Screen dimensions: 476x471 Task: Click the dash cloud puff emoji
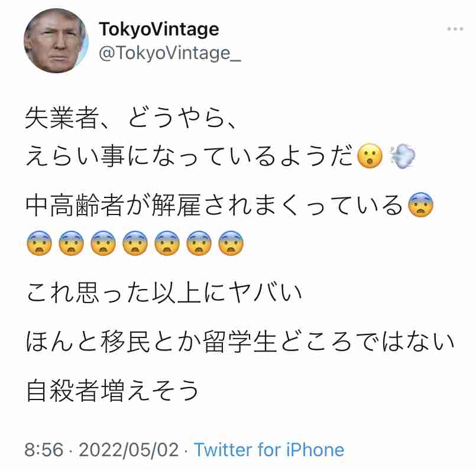(403, 156)
